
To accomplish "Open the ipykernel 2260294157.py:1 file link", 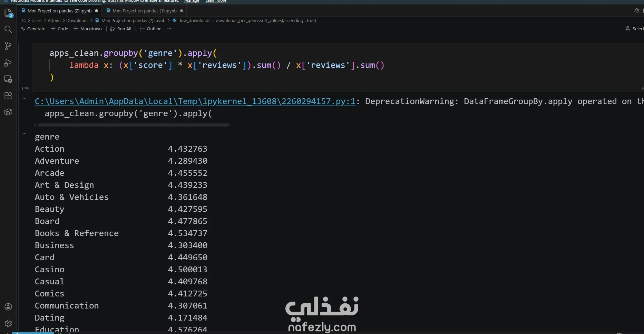I will (x=195, y=101).
